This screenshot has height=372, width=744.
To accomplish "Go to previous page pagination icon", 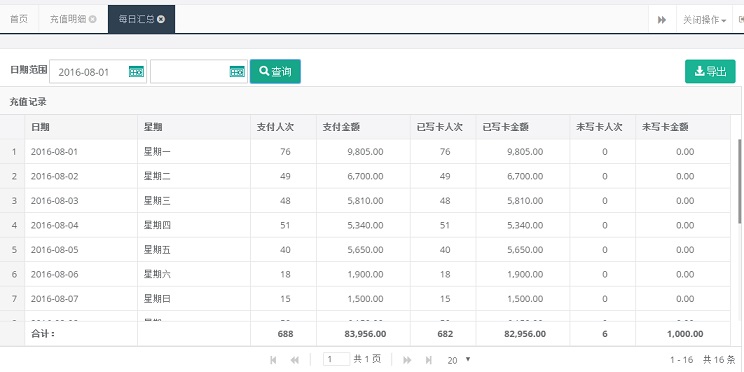I will pyautogui.click(x=295, y=360).
